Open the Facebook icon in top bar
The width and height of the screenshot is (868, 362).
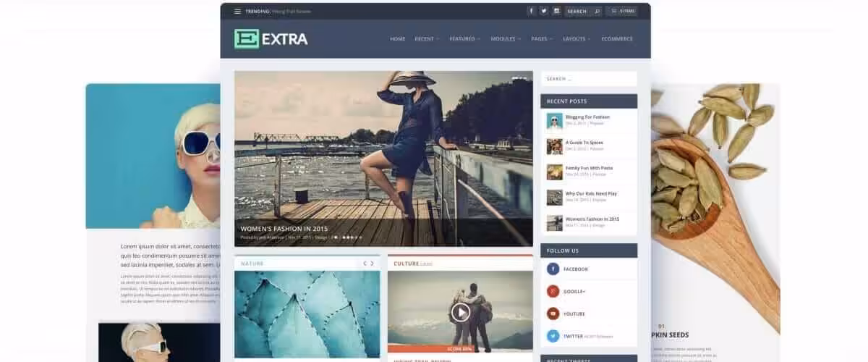[531, 11]
